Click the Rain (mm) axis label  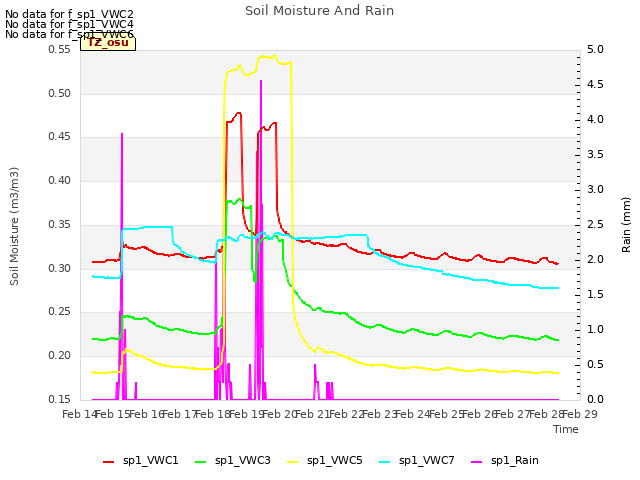point(626,225)
